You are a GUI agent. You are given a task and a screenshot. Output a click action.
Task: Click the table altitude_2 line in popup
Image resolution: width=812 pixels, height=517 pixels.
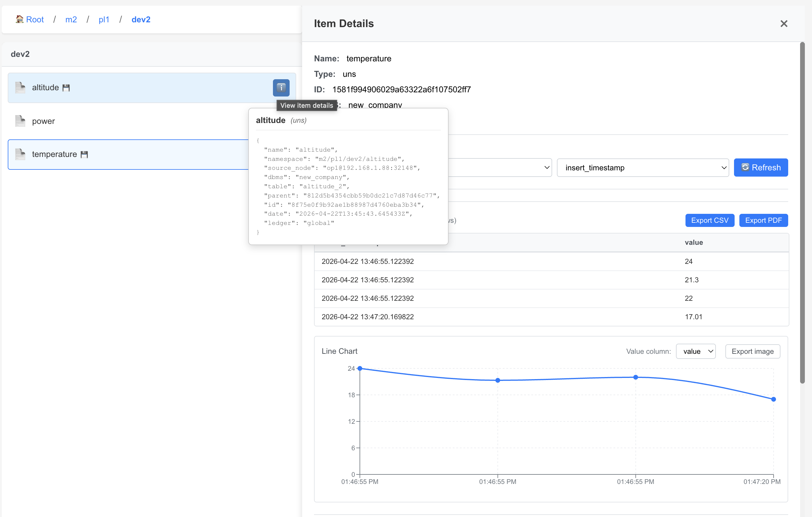[x=307, y=186]
